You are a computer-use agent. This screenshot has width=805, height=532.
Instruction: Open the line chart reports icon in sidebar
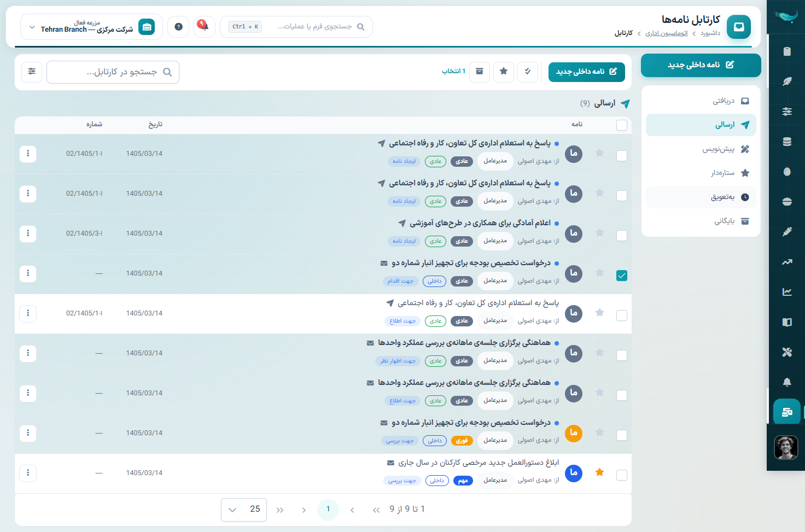point(787,292)
